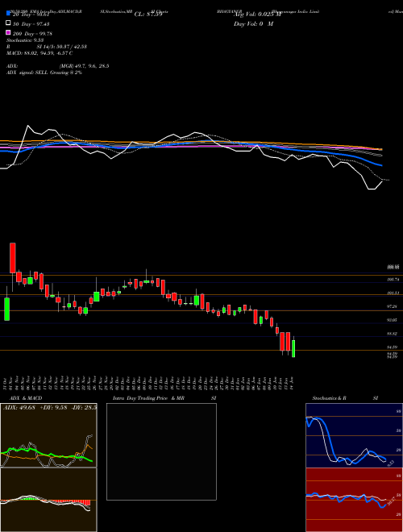
Task: Click the tall red candle near chart start
Action: coord(13,258)
